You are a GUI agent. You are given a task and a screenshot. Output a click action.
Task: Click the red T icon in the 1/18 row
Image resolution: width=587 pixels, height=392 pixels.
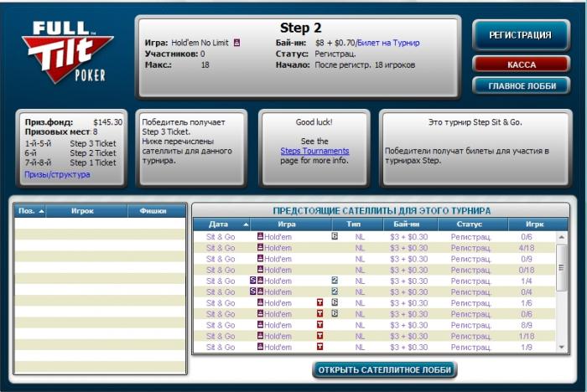coord(319,336)
